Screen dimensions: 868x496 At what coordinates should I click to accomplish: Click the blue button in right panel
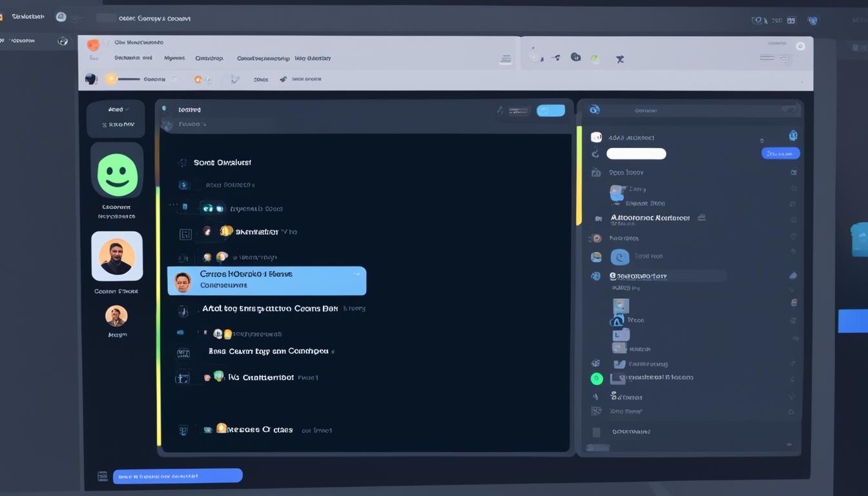tap(780, 153)
